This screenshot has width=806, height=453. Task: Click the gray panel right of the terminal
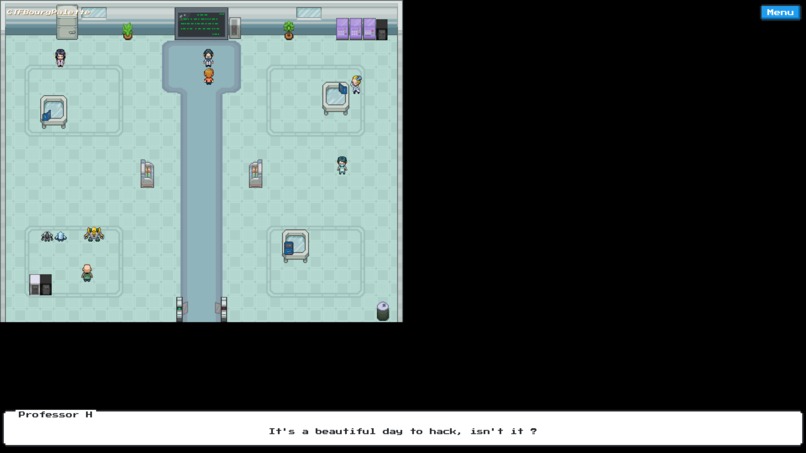click(234, 28)
